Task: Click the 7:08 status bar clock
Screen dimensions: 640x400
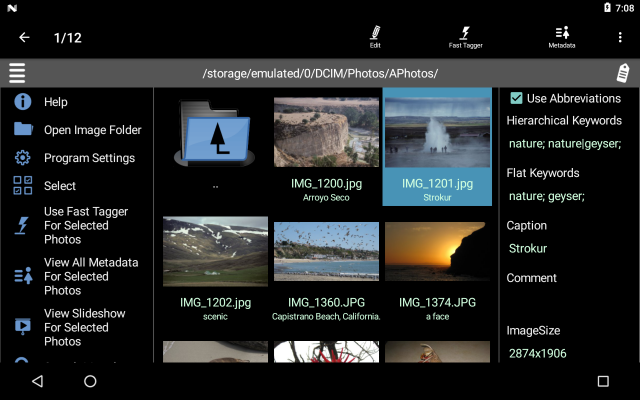Action: tap(624, 8)
